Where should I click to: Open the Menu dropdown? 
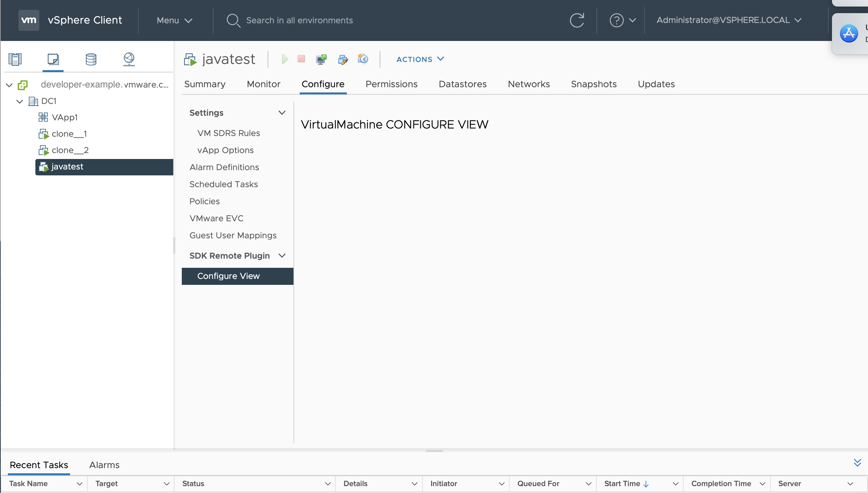click(174, 20)
